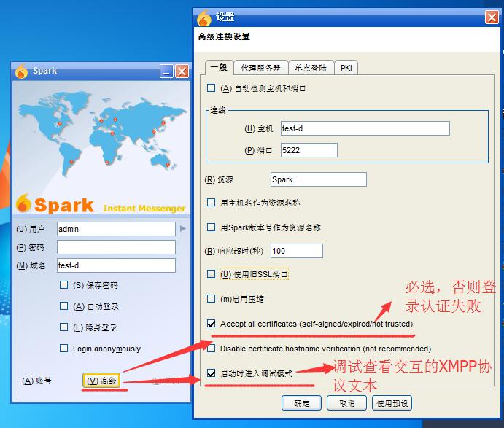Enable Accept all certificates checkbox
This screenshot has width=504, height=428.
point(212,323)
